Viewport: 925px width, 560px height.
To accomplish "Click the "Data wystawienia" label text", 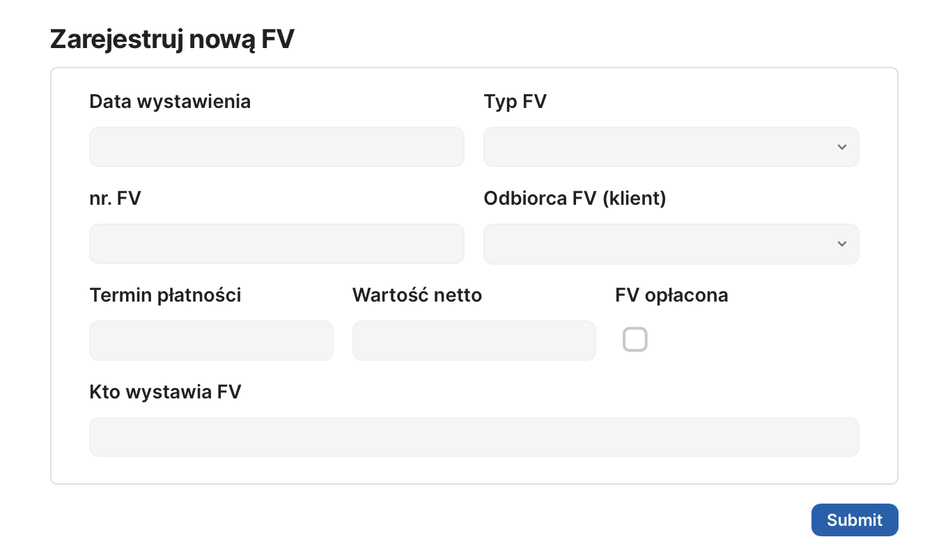I will (x=170, y=102).
